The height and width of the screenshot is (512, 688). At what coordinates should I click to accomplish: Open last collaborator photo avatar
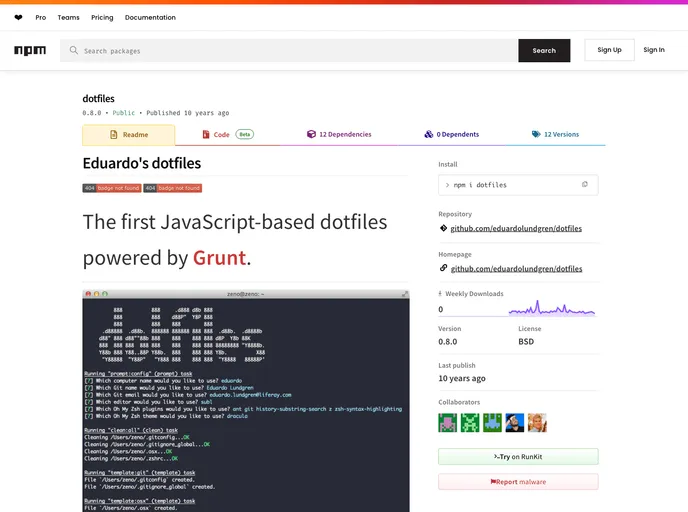pyautogui.click(x=537, y=423)
